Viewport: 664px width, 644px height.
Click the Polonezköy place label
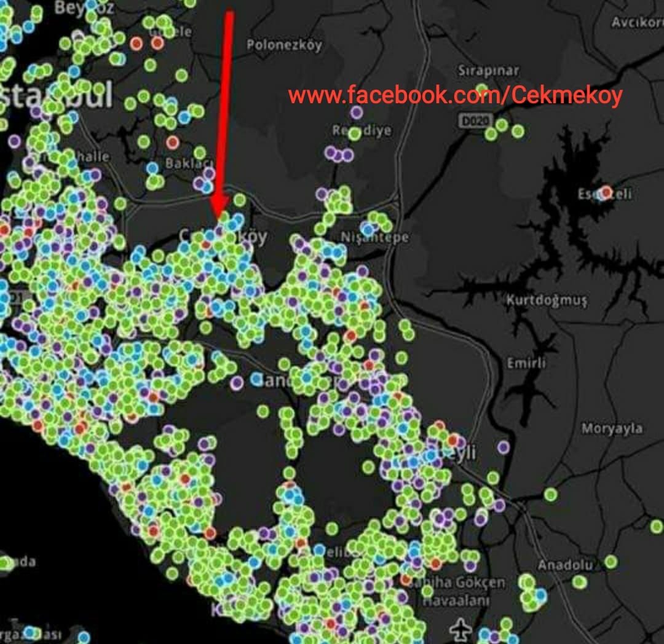284,45
